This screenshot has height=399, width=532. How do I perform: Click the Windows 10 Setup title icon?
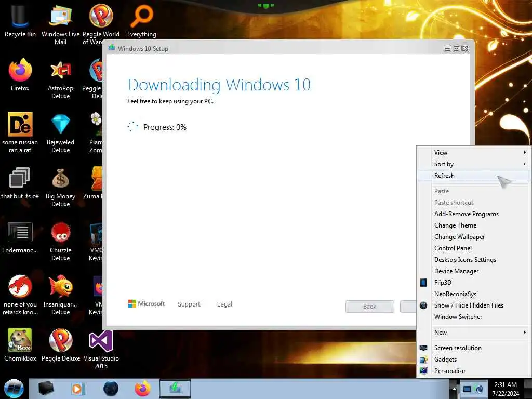112,48
